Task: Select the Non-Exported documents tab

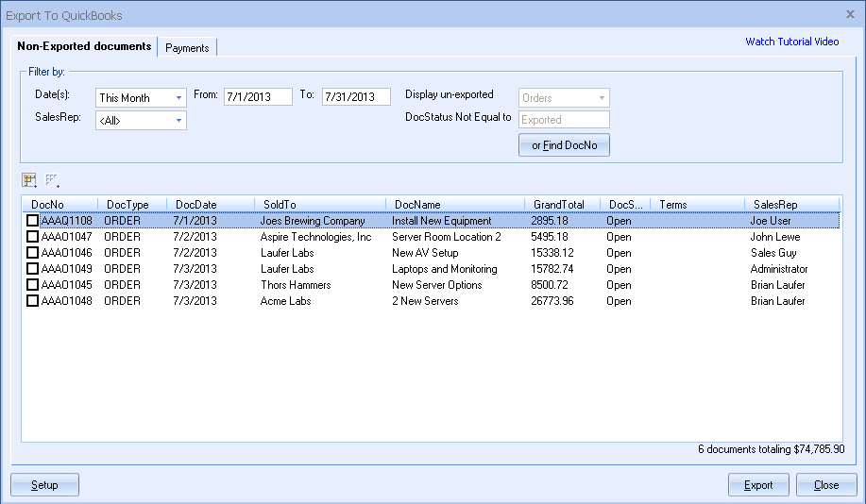Action: 84,46
